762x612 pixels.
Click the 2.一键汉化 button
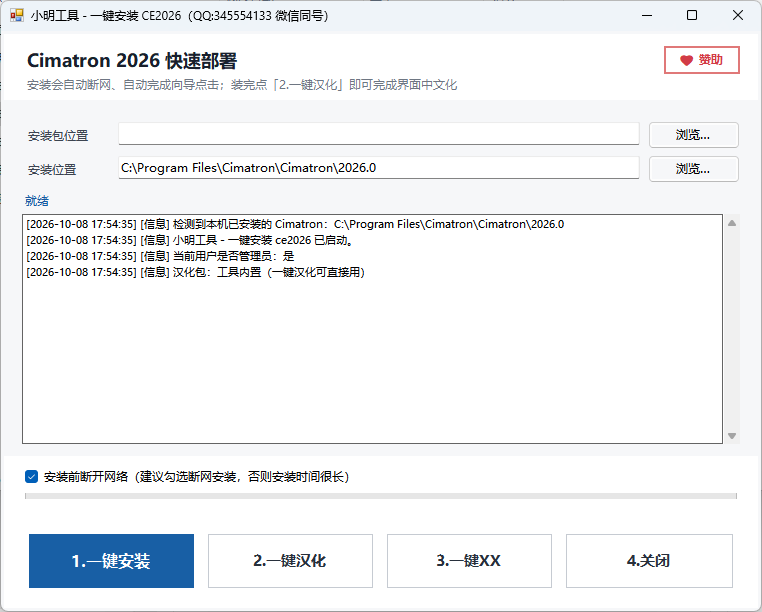coord(290,561)
